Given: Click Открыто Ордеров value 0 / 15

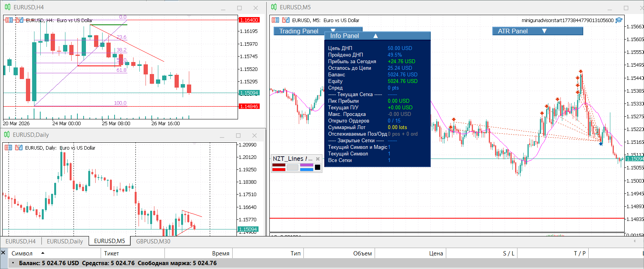Looking at the screenshot, I should 394,121.
